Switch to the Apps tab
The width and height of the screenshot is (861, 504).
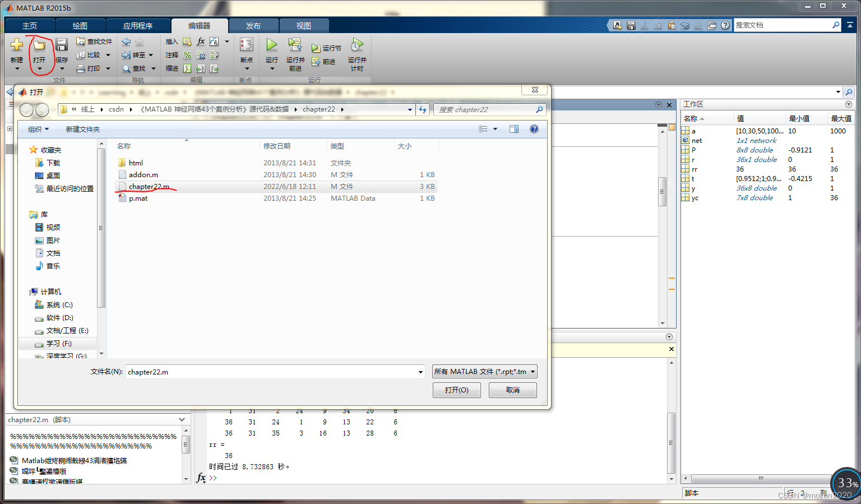click(x=138, y=26)
